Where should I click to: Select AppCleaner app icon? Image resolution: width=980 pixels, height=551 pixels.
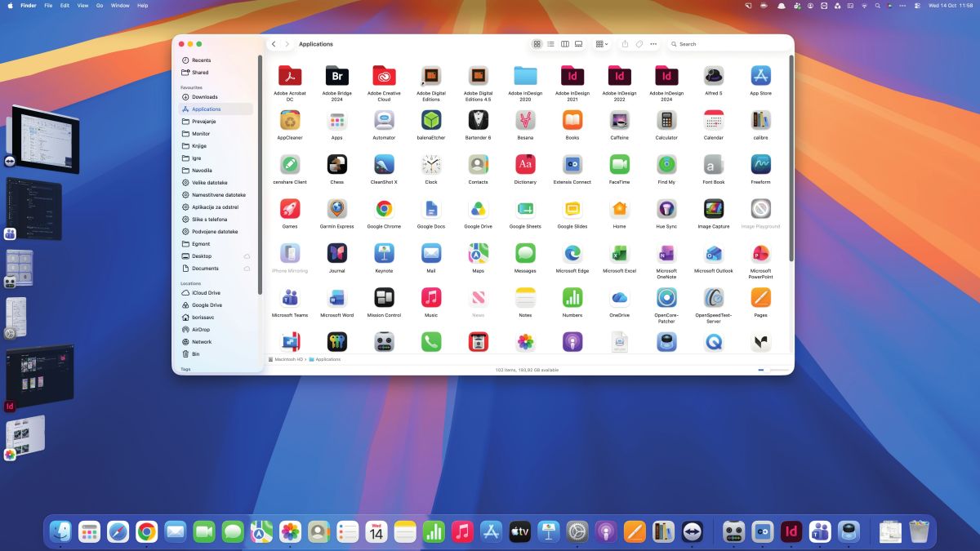[x=290, y=120]
